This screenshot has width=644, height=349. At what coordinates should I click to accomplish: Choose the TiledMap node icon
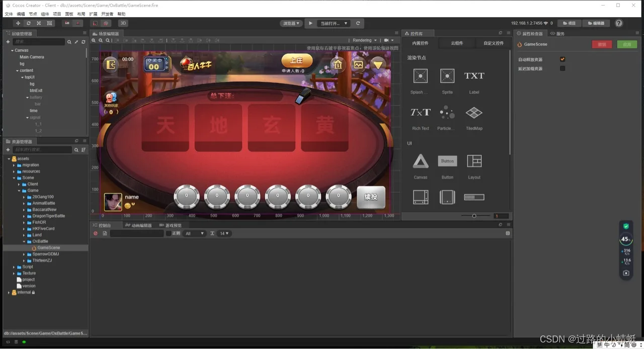(x=474, y=112)
